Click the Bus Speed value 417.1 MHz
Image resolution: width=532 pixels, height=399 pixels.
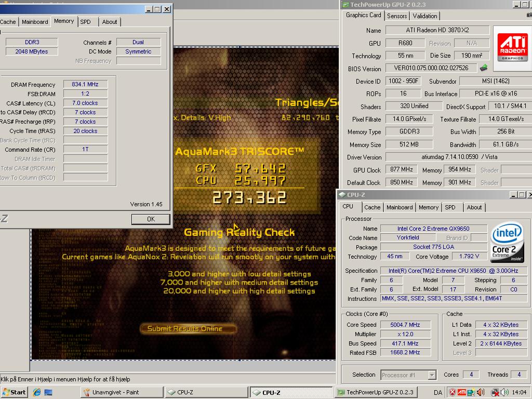[x=405, y=343]
